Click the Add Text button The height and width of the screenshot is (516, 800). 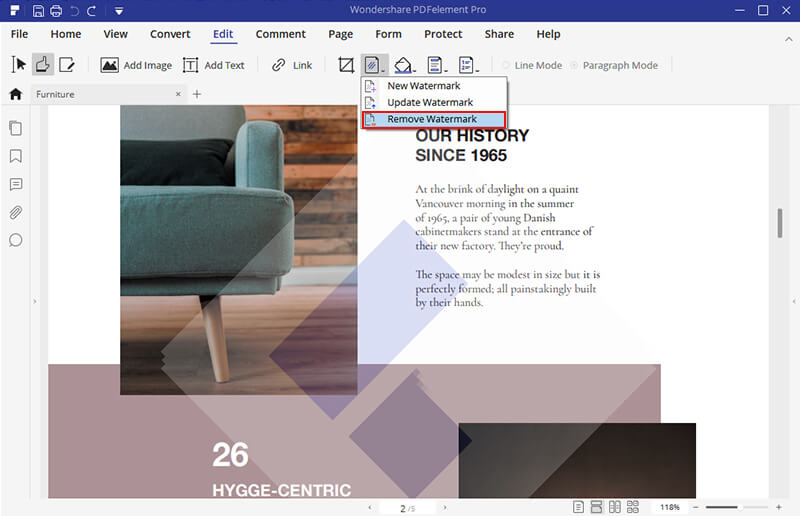[x=214, y=65]
